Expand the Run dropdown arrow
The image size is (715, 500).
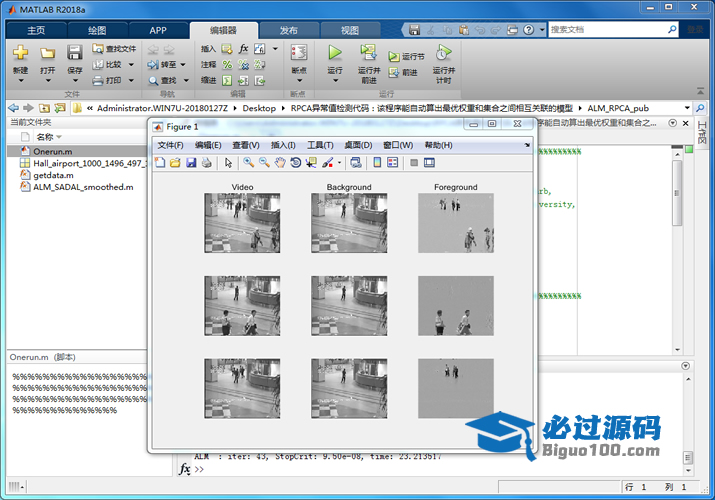click(x=335, y=81)
